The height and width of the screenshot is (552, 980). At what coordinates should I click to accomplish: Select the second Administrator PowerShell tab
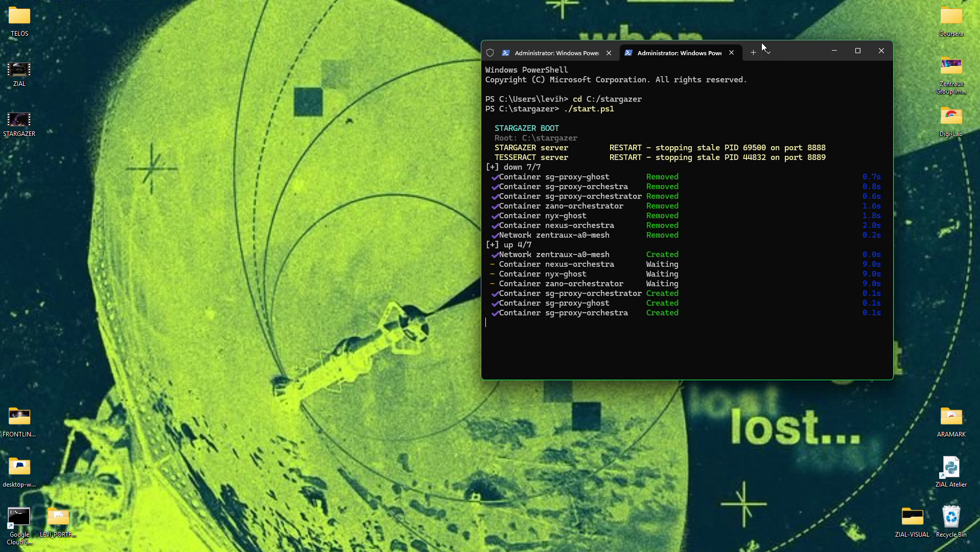click(680, 53)
